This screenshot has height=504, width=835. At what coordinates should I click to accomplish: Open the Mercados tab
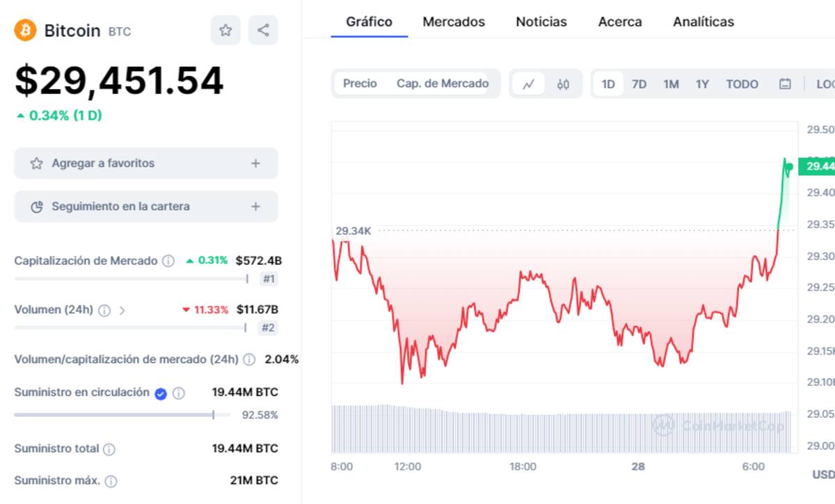454,22
